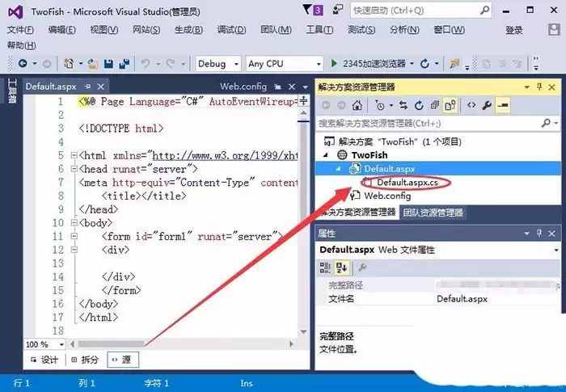Collapse the TwoFish project node
Screen dimensions: 566x392
326,155
